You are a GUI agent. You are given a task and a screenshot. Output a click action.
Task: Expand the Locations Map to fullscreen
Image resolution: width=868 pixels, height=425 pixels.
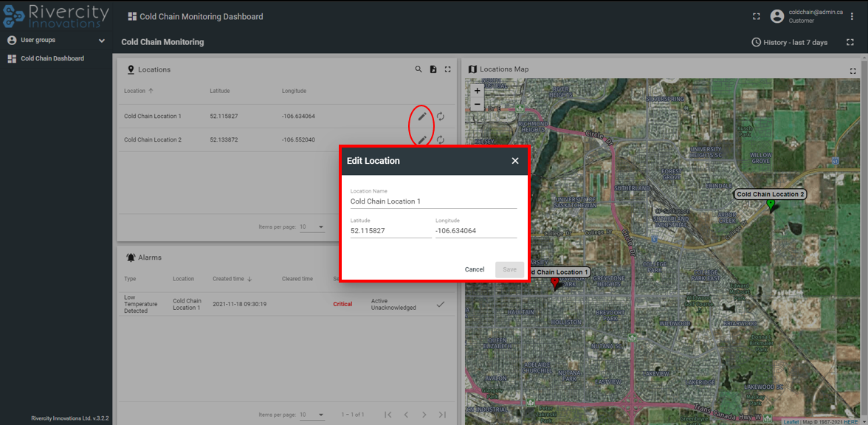pos(852,71)
